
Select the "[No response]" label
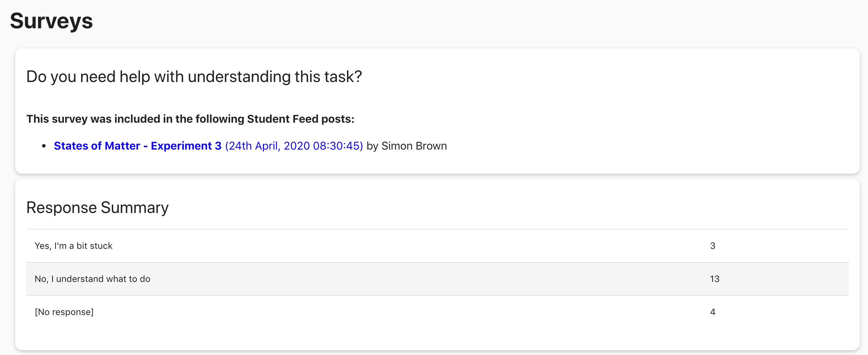pyautogui.click(x=64, y=312)
